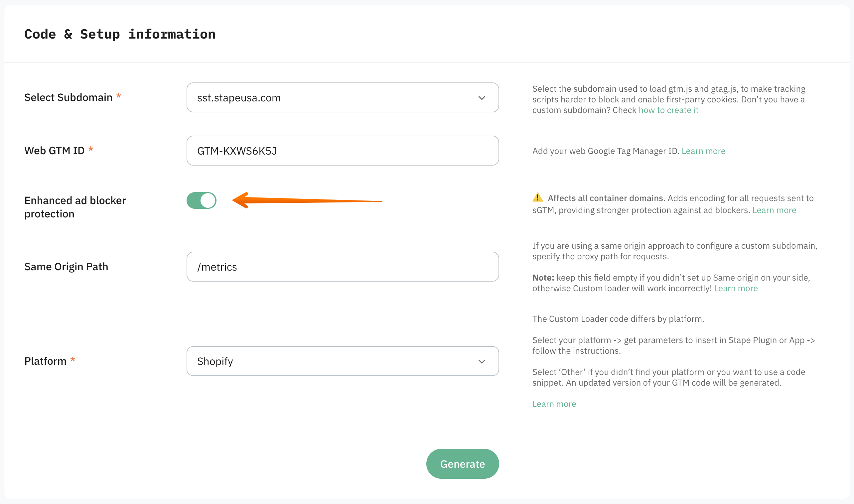This screenshot has height=504, width=854.
Task: Click the Platform dropdown chevron arrow
Action: click(x=482, y=361)
